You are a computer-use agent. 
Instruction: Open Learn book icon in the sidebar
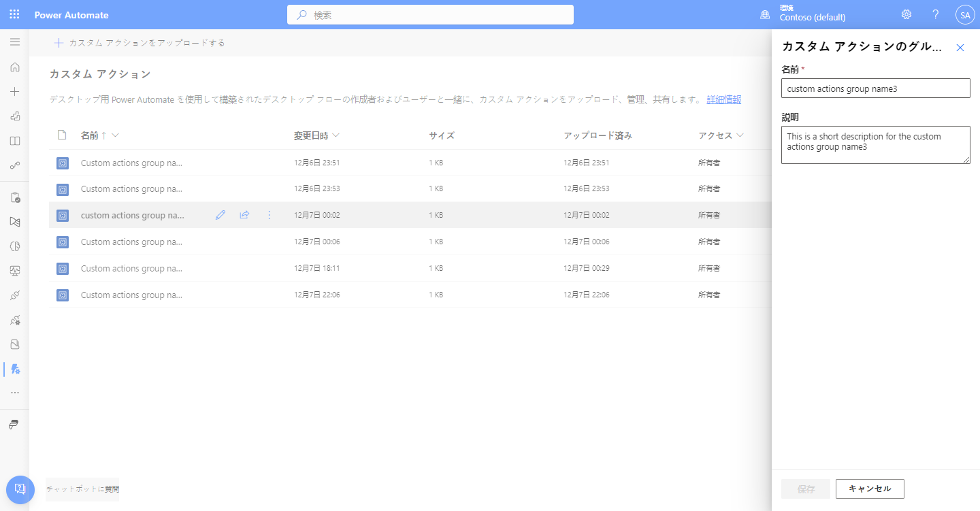click(x=14, y=141)
